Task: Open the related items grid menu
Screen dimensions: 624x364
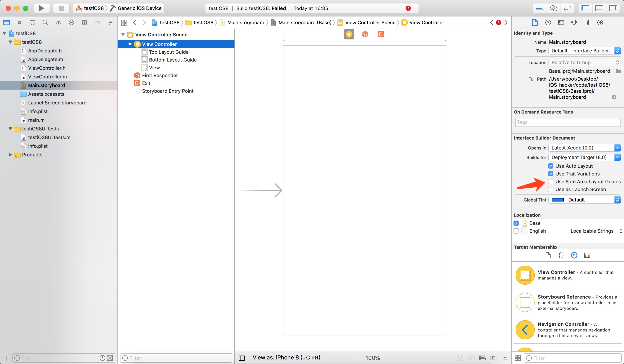Action: click(124, 23)
